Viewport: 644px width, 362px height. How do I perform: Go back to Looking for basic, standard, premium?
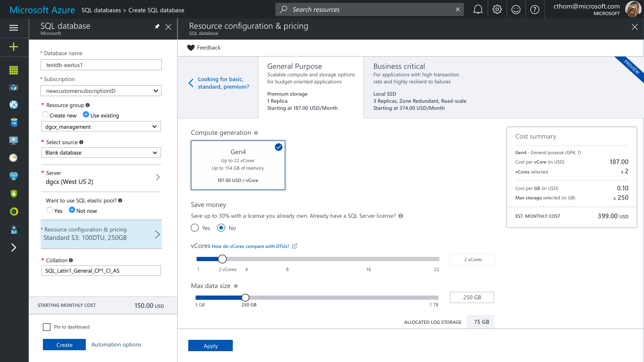pyautogui.click(x=219, y=83)
